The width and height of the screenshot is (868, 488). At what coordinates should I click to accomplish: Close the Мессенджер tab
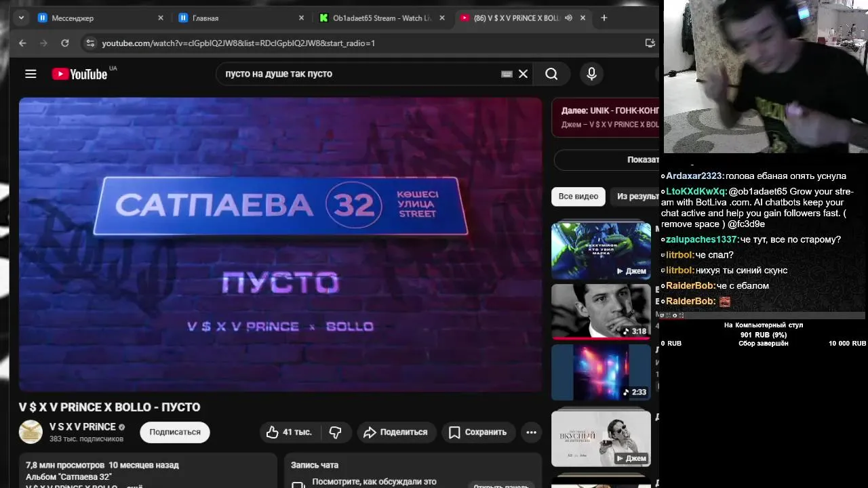tap(161, 18)
